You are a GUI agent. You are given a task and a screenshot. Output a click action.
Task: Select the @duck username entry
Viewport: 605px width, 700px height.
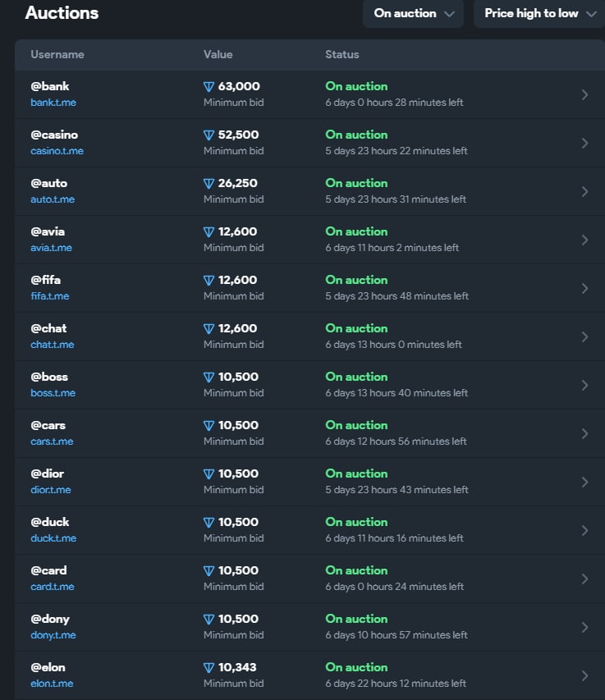pos(49,522)
